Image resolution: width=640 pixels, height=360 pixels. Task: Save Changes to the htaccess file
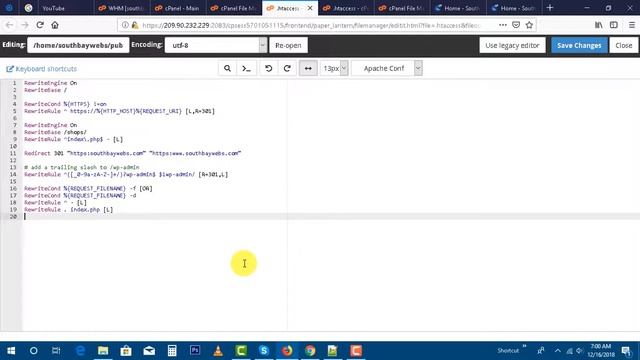579,45
